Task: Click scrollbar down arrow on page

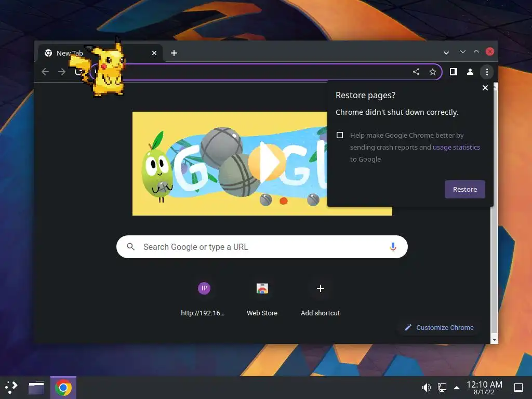Action: (x=494, y=340)
